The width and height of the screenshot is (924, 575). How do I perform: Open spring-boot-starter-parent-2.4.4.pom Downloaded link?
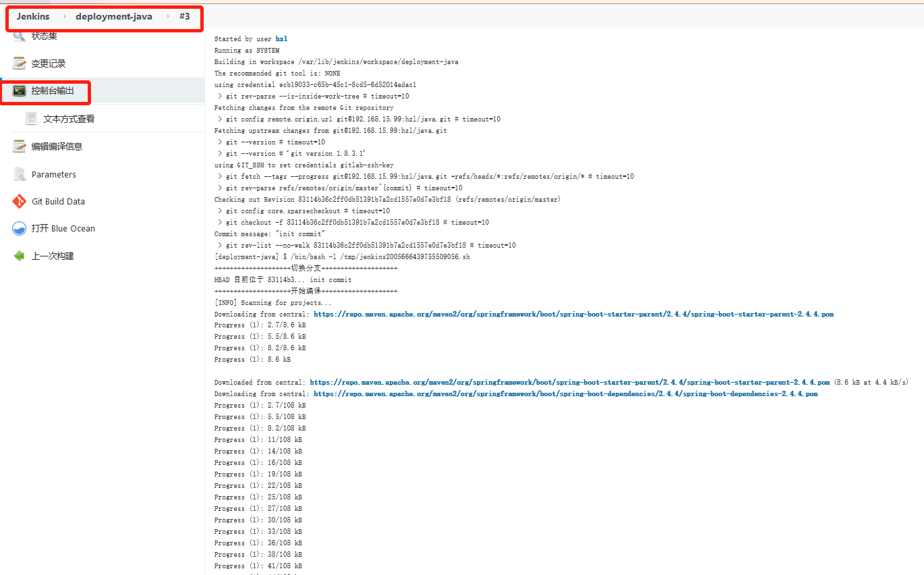570,383
